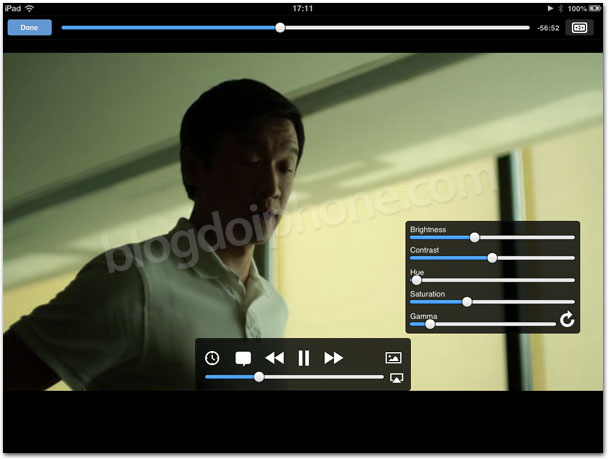Click the Saturation slider knob

(467, 302)
